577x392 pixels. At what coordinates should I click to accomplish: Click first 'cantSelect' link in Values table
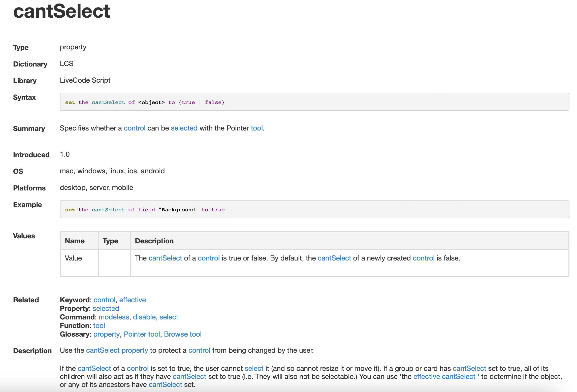pyautogui.click(x=165, y=258)
